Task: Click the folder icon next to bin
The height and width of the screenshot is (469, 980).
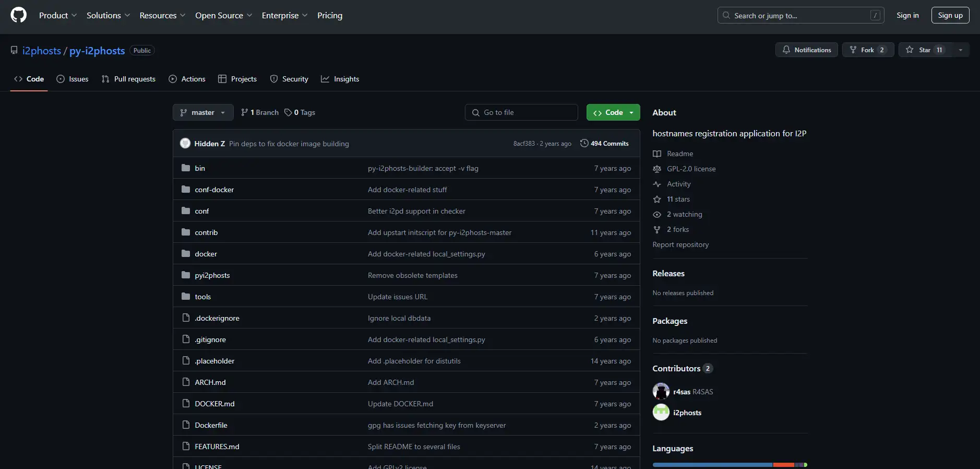Action: point(186,168)
